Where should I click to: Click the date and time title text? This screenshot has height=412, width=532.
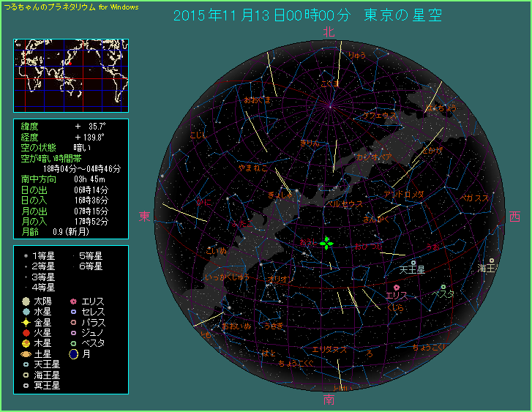(x=307, y=15)
